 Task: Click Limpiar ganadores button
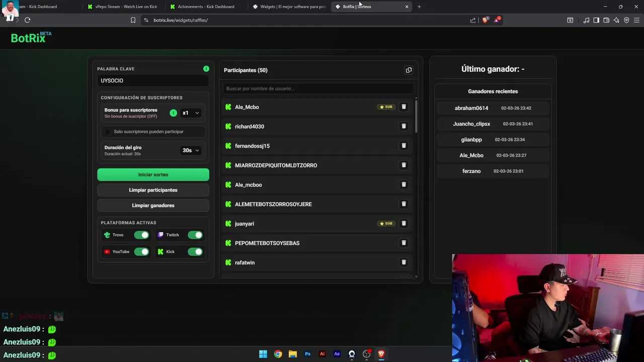point(153,206)
